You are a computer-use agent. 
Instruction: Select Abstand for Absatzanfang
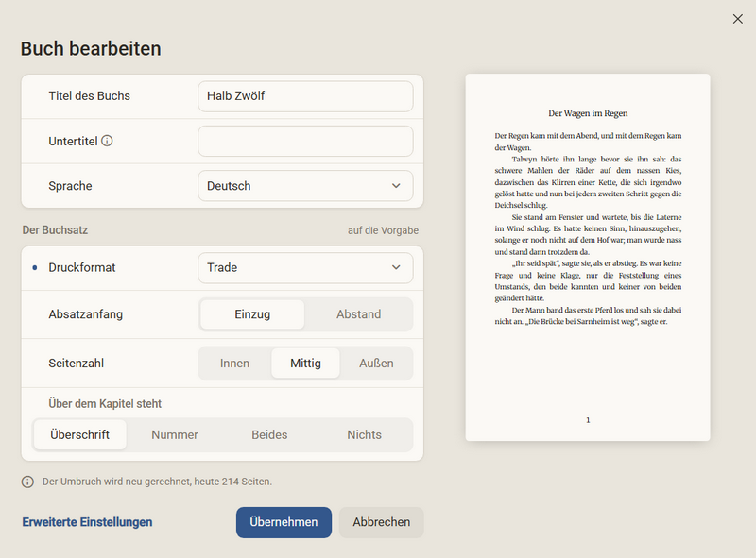(358, 314)
